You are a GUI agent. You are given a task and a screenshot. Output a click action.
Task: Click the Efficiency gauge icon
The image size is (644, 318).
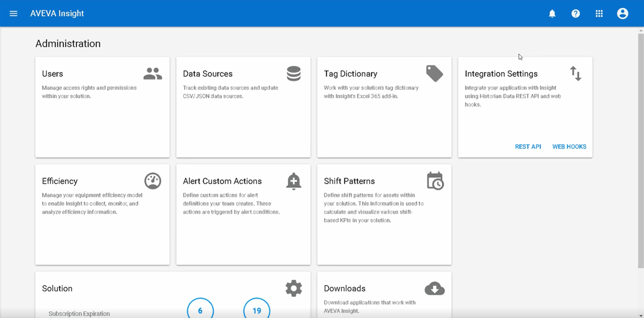(152, 181)
